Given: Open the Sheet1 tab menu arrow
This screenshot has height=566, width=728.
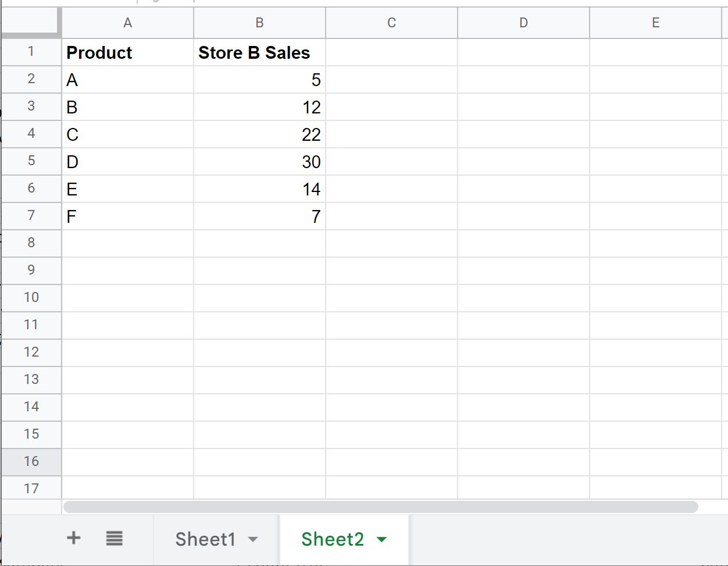Looking at the screenshot, I should 254,539.
